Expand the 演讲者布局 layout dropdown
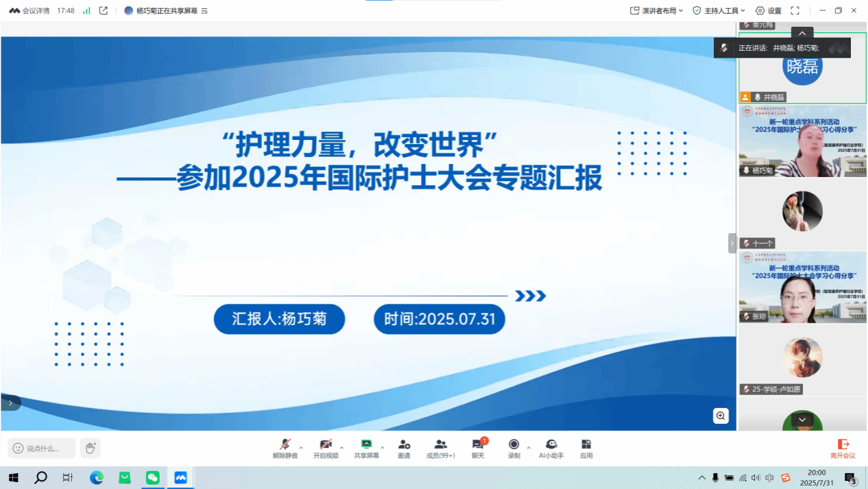The height and width of the screenshot is (489, 868). pyautogui.click(x=656, y=10)
